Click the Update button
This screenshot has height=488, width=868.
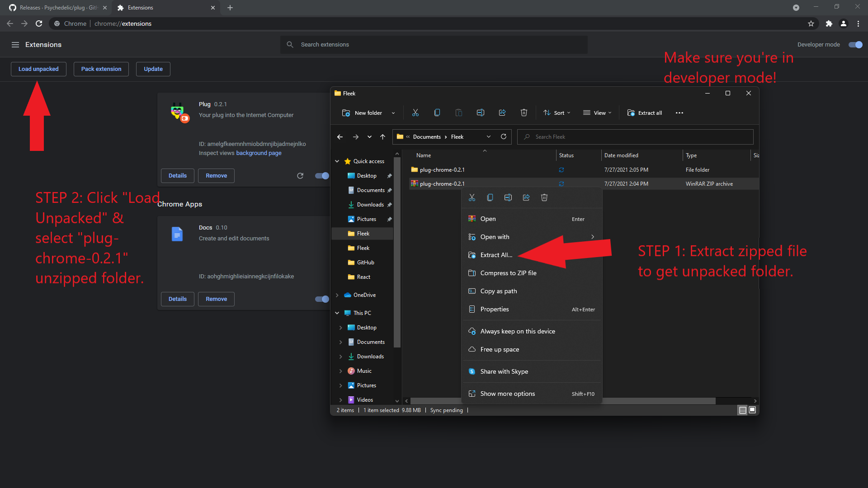[x=153, y=69]
